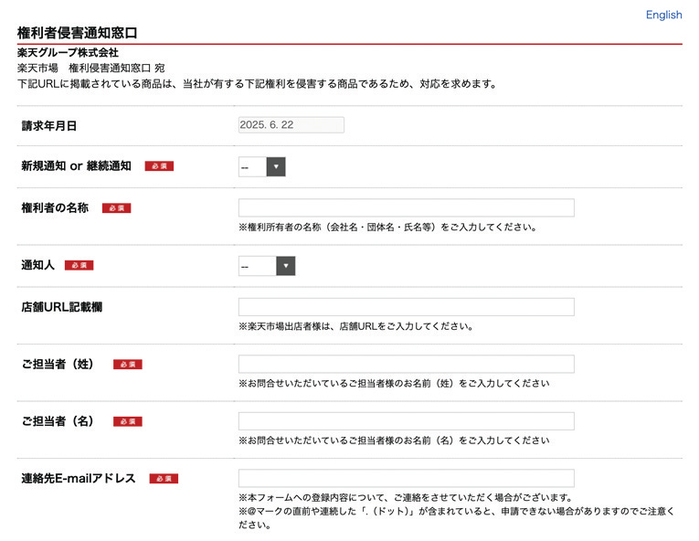Click the 店舗URL記載欄 label

(62, 307)
